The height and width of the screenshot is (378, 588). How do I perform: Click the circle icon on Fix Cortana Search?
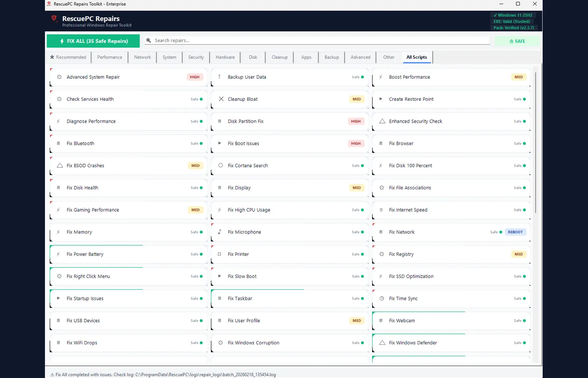tap(220, 165)
